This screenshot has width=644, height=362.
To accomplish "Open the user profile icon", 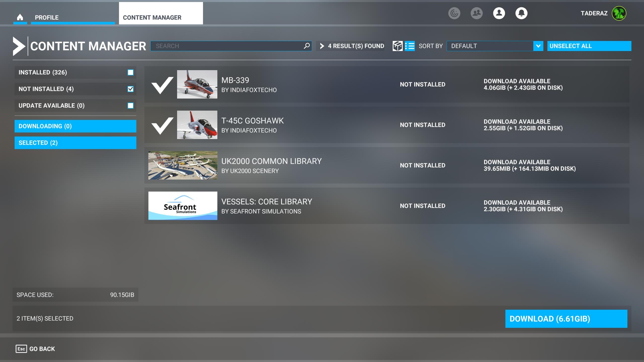I will [x=499, y=13].
